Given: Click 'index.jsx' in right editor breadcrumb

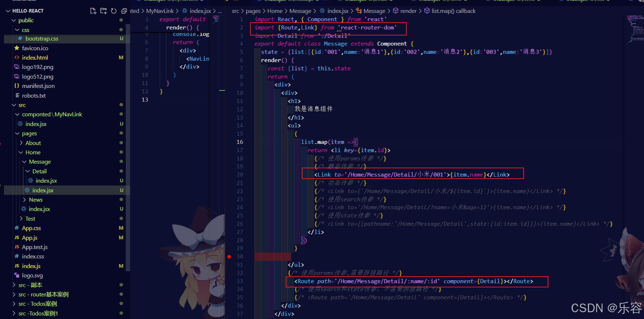Looking at the screenshot, I should point(338,11).
